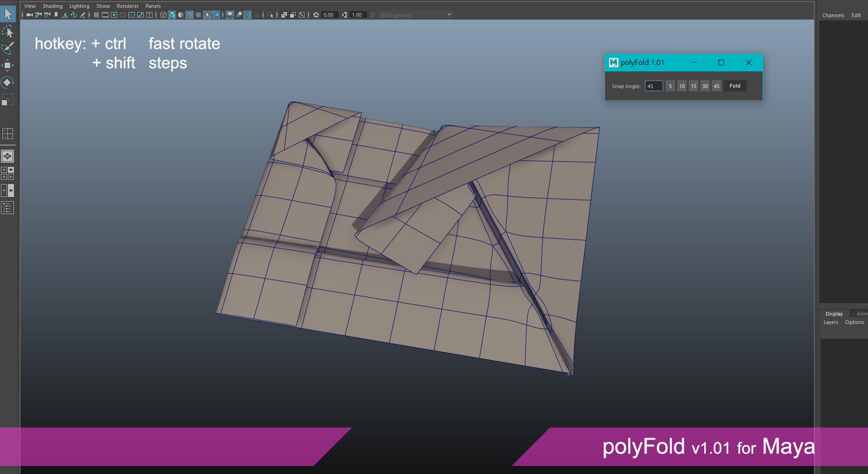
Task: Click the Fold button in polyFold
Action: [735, 86]
